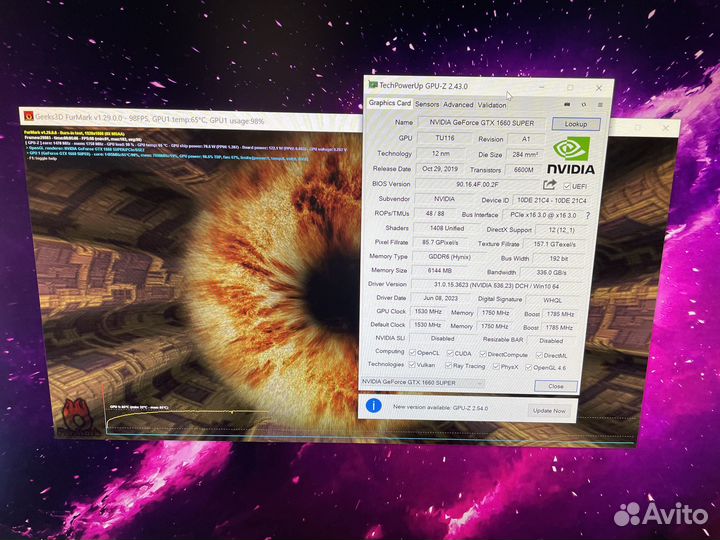Click the Shaders '1408 Unified' value
Viewport: 720px width, 540px height.
click(447, 228)
